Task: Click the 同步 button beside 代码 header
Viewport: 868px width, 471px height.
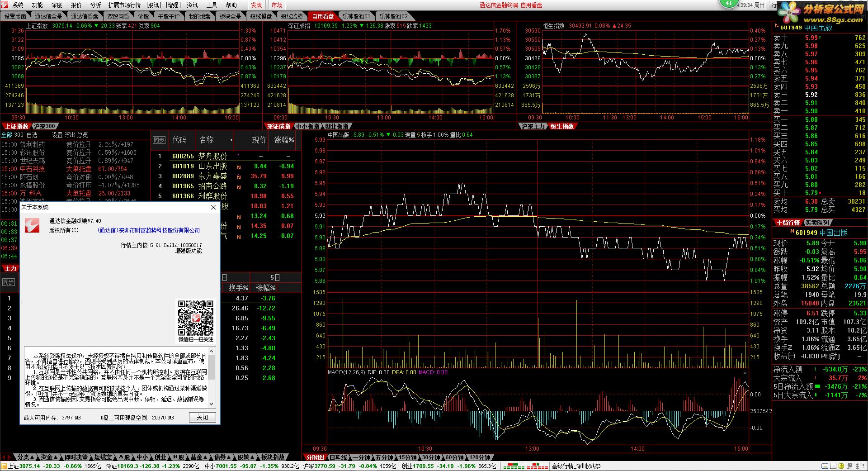Action: tap(159, 140)
